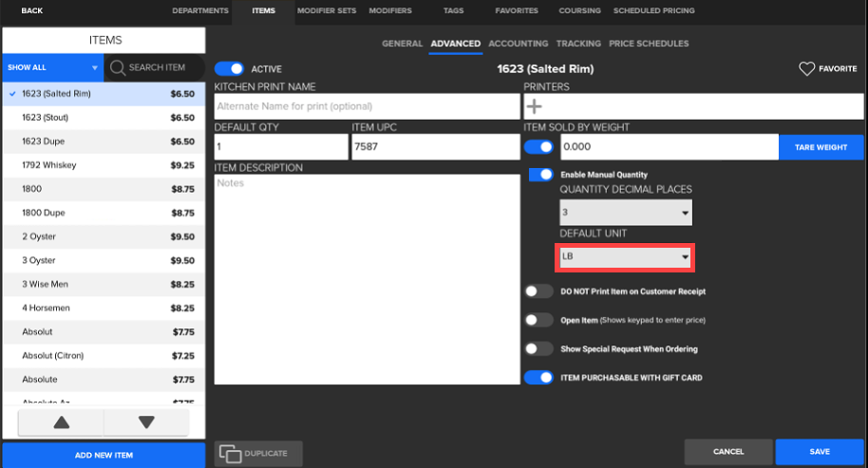Enable Open Item toggle
The height and width of the screenshot is (468, 868).
pyautogui.click(x=539, y=320)
